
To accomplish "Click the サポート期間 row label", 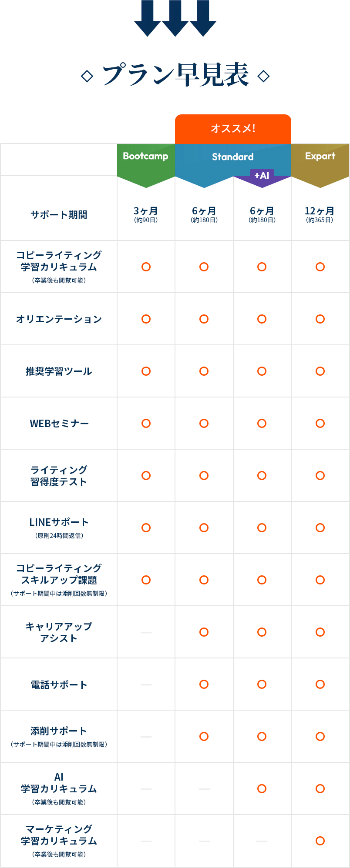I will point(59,215).
